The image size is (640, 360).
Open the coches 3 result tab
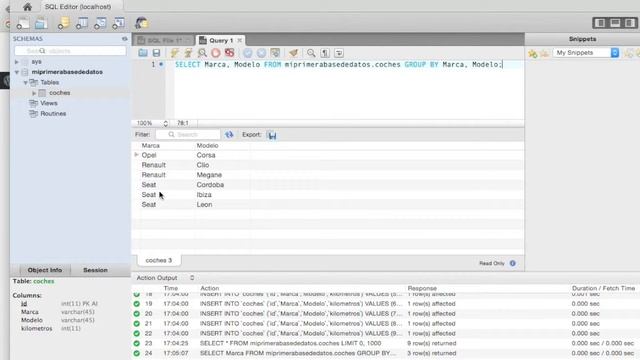158,260
